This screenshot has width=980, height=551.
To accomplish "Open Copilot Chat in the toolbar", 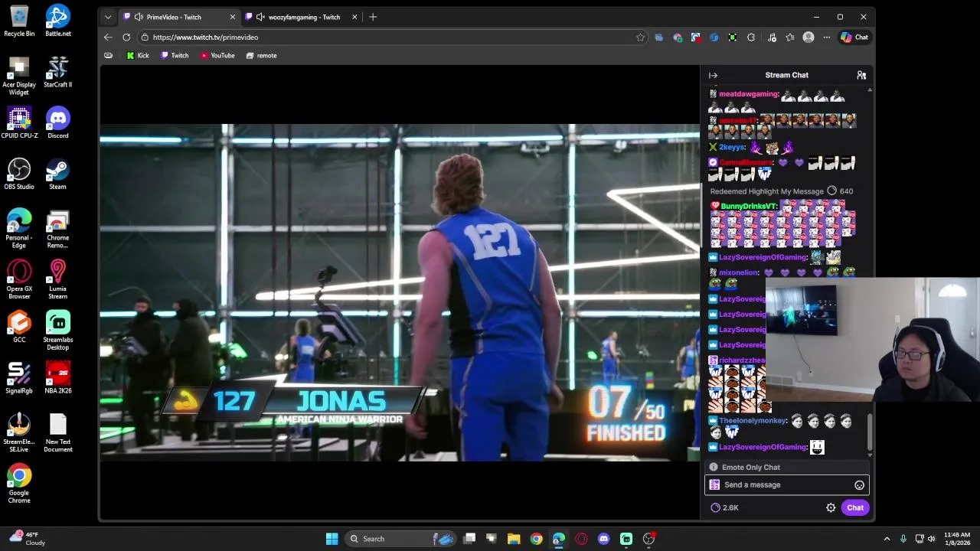I will point(854,37).
